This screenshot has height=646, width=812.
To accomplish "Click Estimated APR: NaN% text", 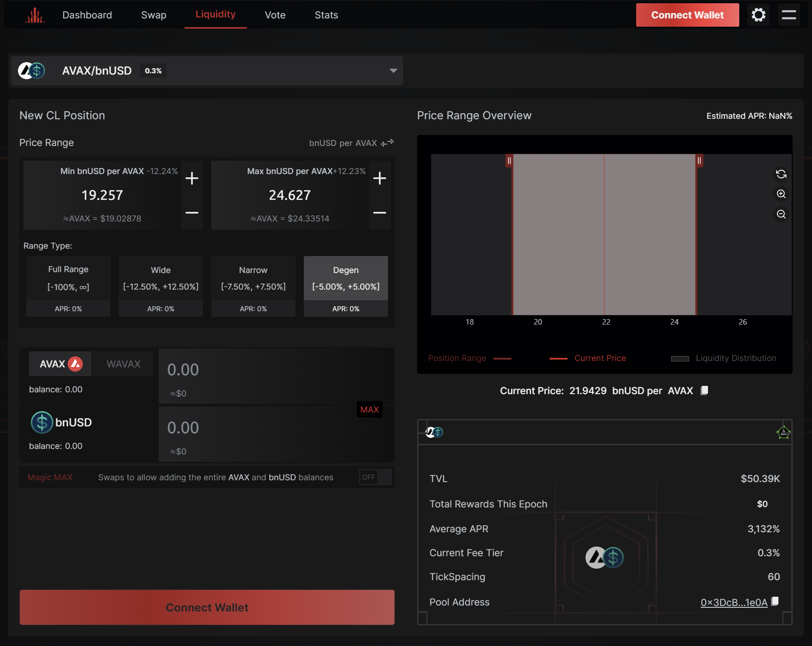I will click(749, 116).
